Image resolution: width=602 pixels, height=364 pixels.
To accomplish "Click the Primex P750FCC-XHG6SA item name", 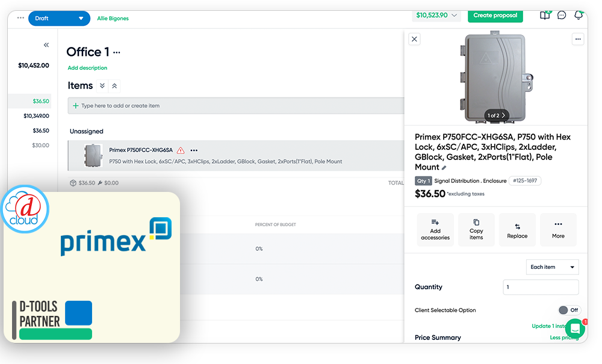I will pyautogui.click(x=141, y=150).
